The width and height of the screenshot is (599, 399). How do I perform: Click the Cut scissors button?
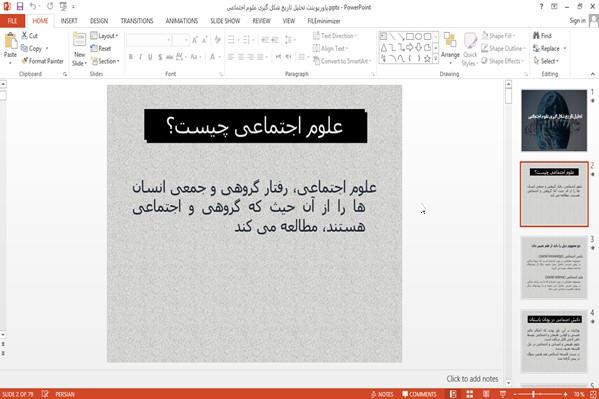click(30, 36)
